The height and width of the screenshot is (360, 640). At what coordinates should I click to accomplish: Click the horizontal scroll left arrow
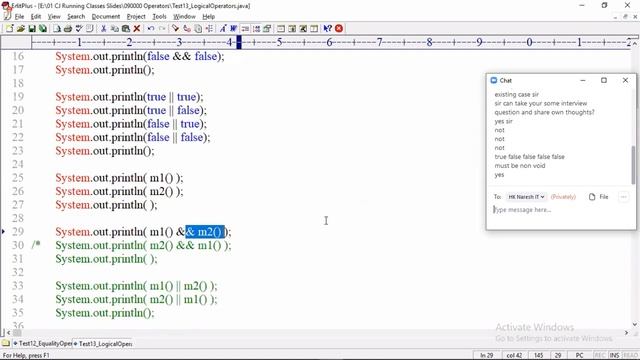[x=9, y=333]
